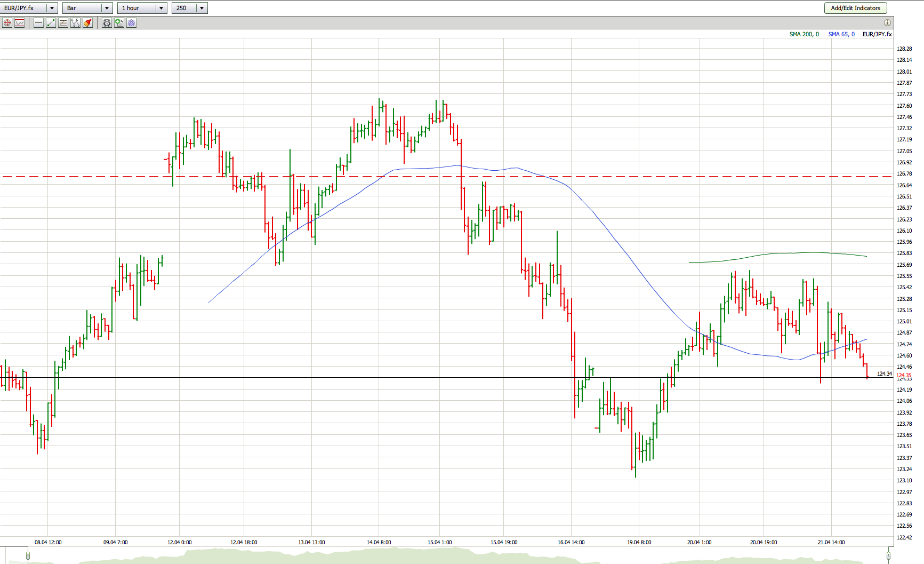Screen dimensions: 924x564
Task: Click the Add/Edit Indicators button
Action: (x=855, y=8)
